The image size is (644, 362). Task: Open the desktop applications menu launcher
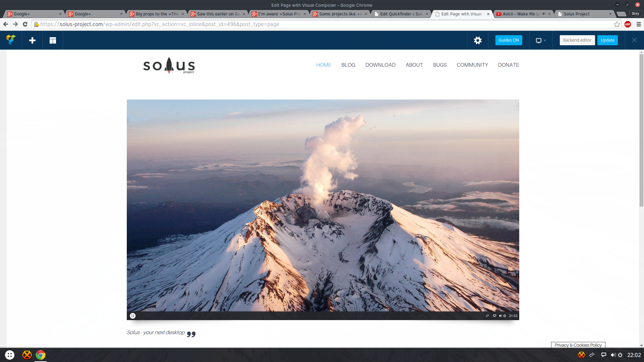point(10,355)
